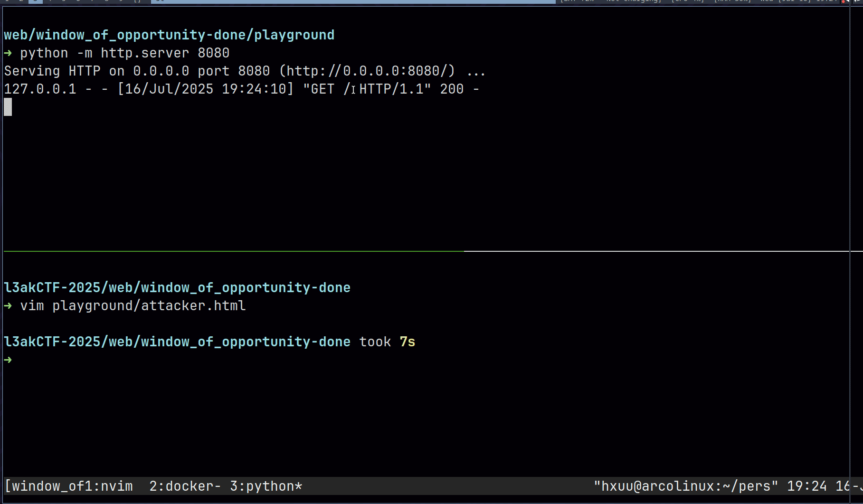Click the block cursor in the top pane

click(8, 107)
